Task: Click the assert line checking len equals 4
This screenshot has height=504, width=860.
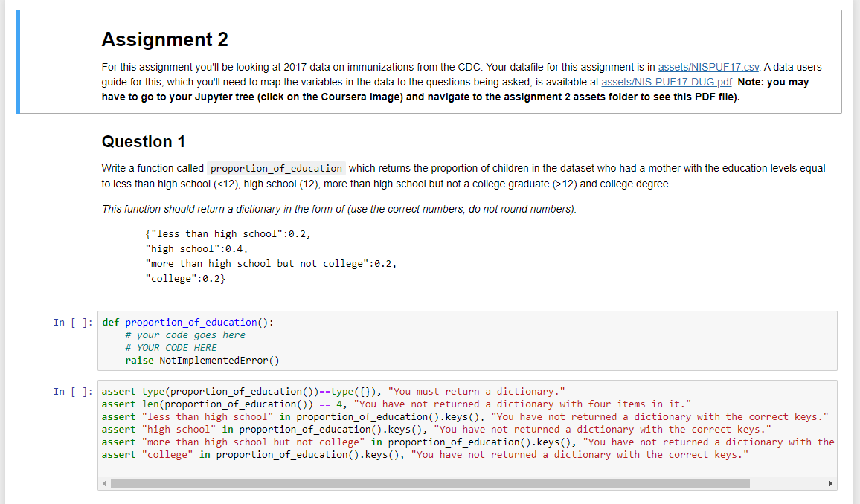Action: [x=396, y=404]
